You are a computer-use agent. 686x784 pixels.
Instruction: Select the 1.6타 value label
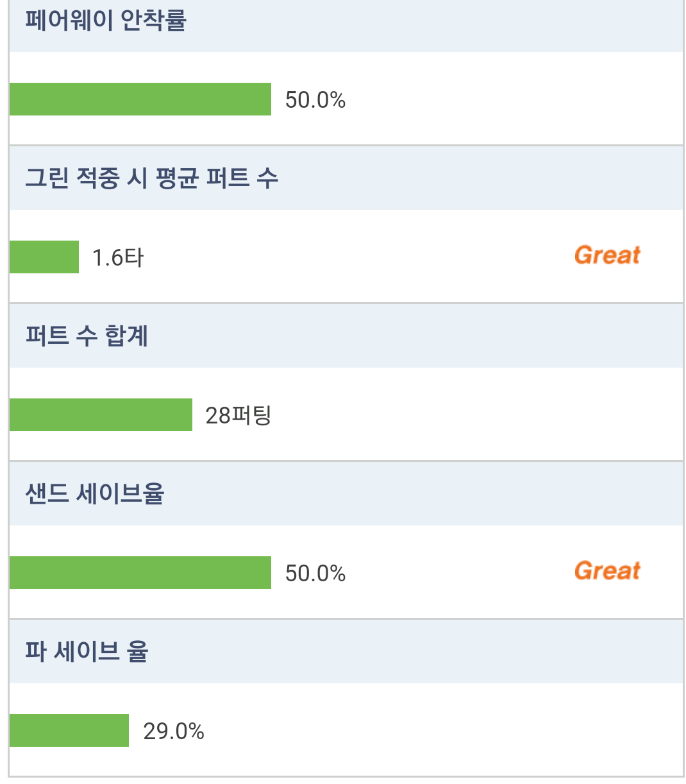pos(118,258)
